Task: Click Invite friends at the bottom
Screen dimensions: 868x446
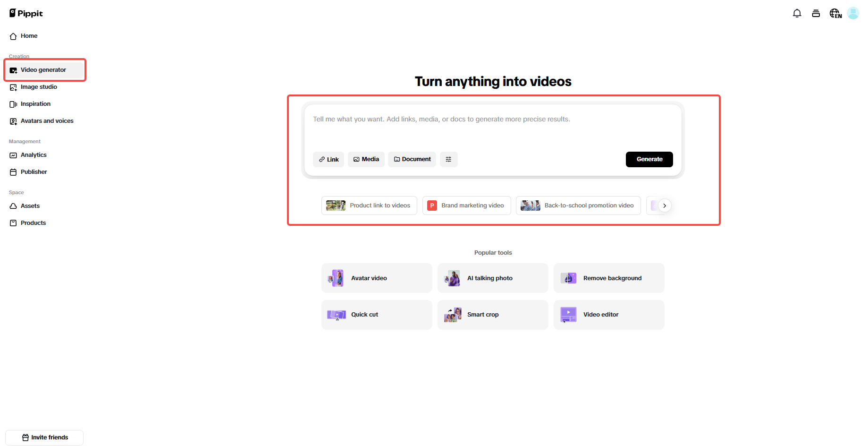Action: tap(44, 437)
